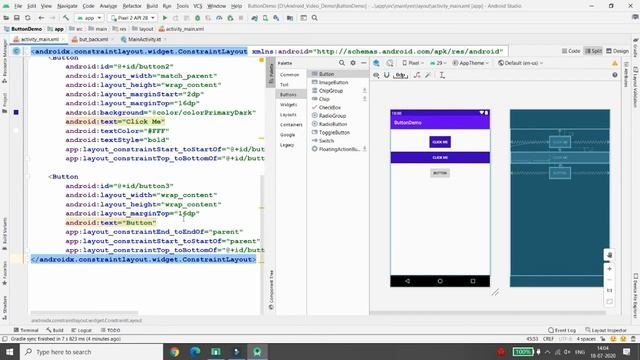The image size is (640, 360).
Task: Open the Pixel device preview dropdown
Action: pos(413,63)
